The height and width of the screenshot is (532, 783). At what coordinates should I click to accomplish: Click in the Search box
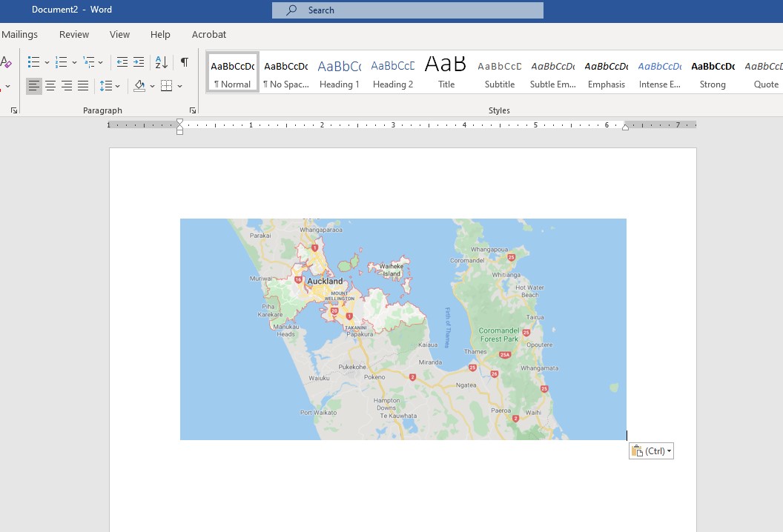click(x=408, y=10)
